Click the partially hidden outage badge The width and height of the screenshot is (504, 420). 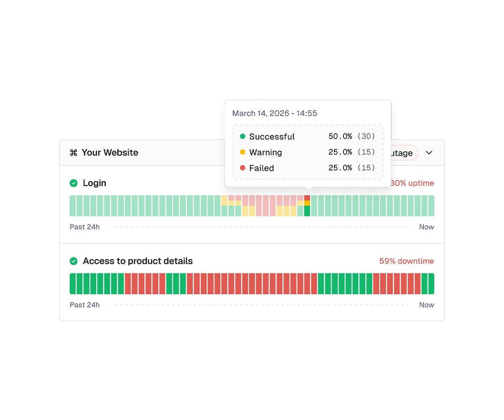[404, 153]
